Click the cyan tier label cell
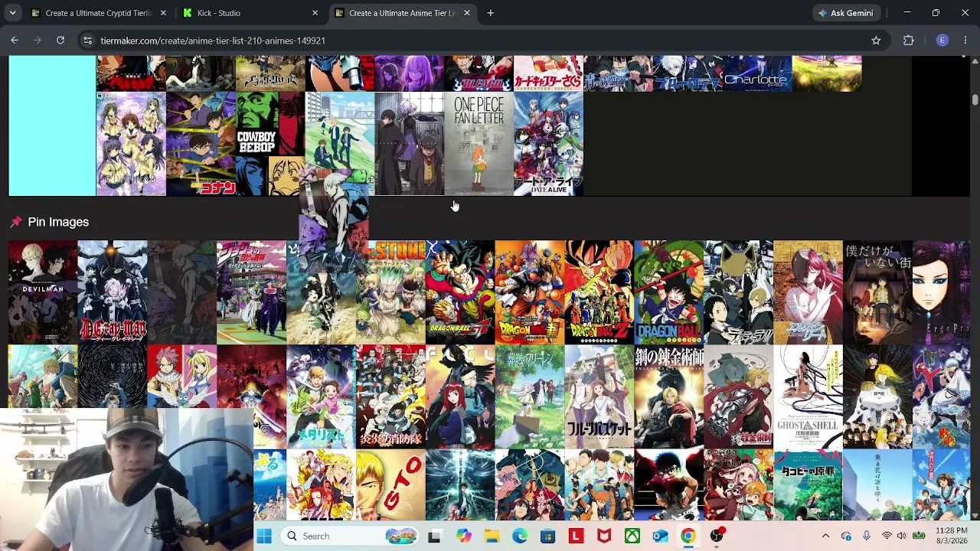This screenshot has height=551, width=980. tap(52, 126)
